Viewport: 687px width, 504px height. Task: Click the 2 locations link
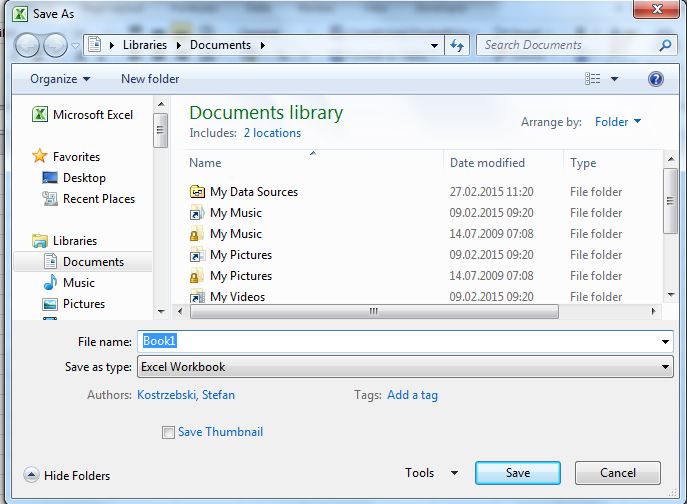(x=272, y=133)
